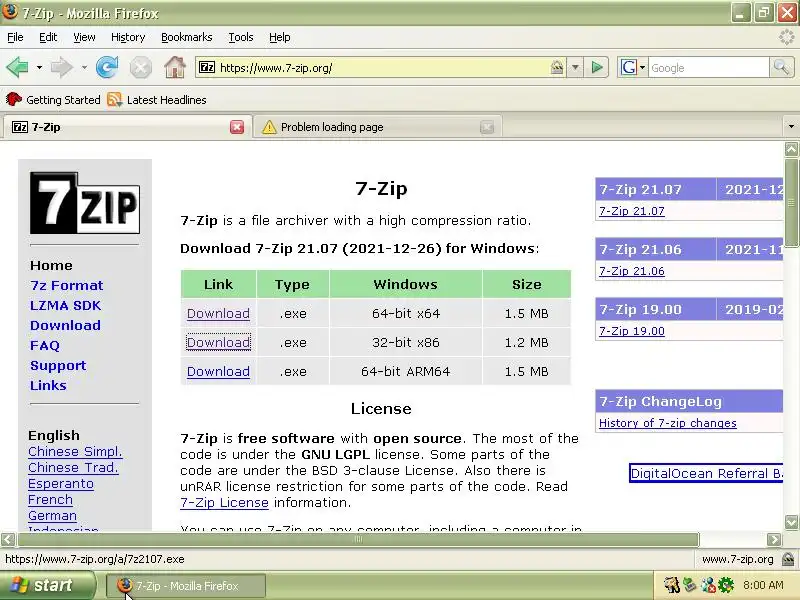
Task: Click the activity throbber icon
Action: [787, 37]
